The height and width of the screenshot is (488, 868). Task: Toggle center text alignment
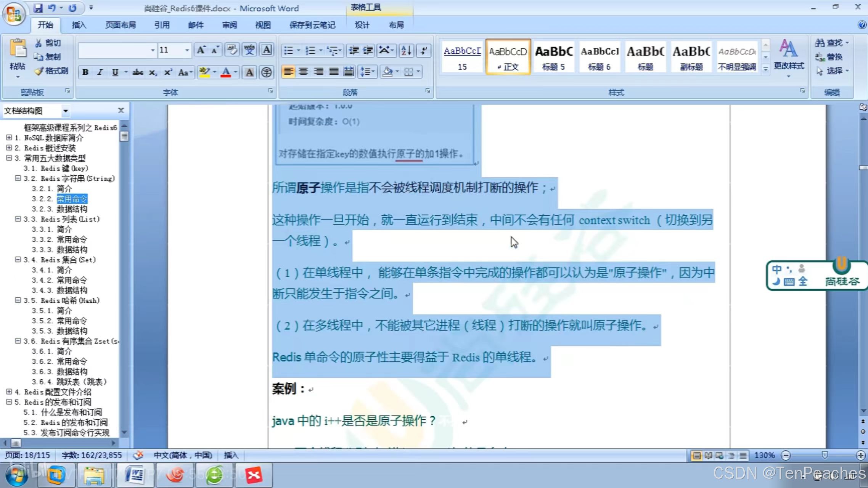coord(304,72)
